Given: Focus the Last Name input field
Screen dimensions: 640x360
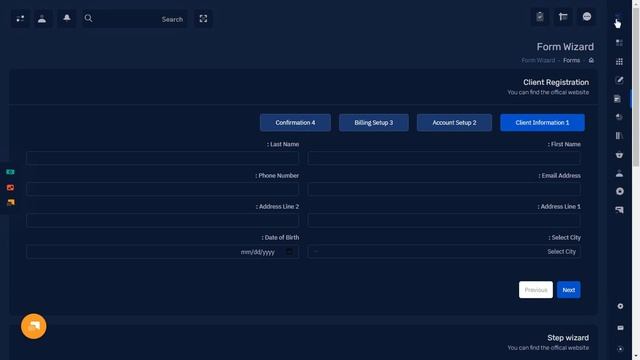Looking at the screenshot, I should click(x=162, y=158).
